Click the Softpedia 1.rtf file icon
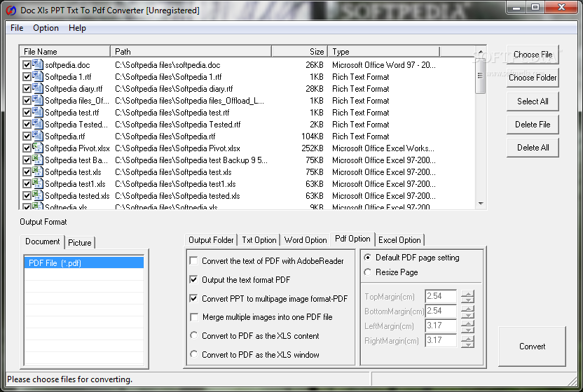This screenshot has width=583, height=392. (38, 76)
